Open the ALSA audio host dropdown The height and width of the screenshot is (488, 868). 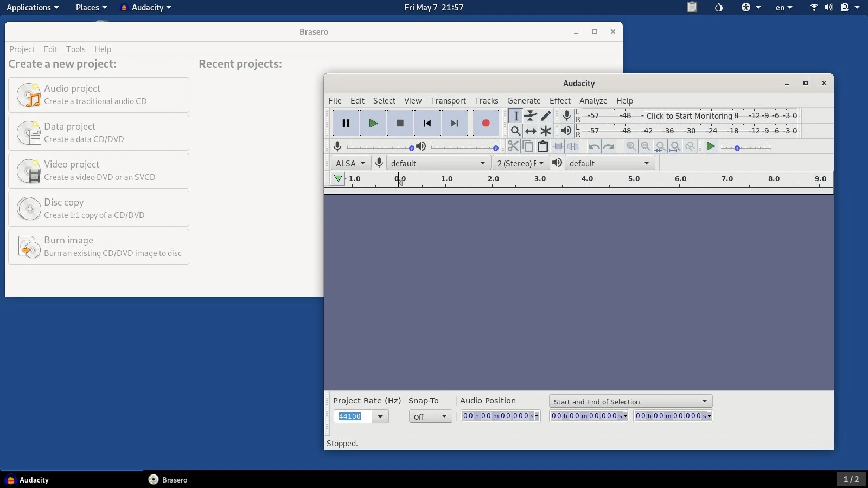click(x=350, y=163)
